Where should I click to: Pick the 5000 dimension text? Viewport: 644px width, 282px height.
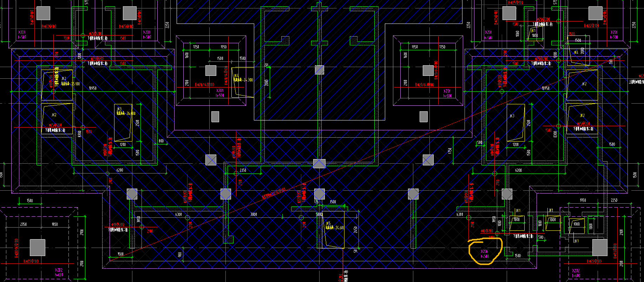click(x=319, y=214)
